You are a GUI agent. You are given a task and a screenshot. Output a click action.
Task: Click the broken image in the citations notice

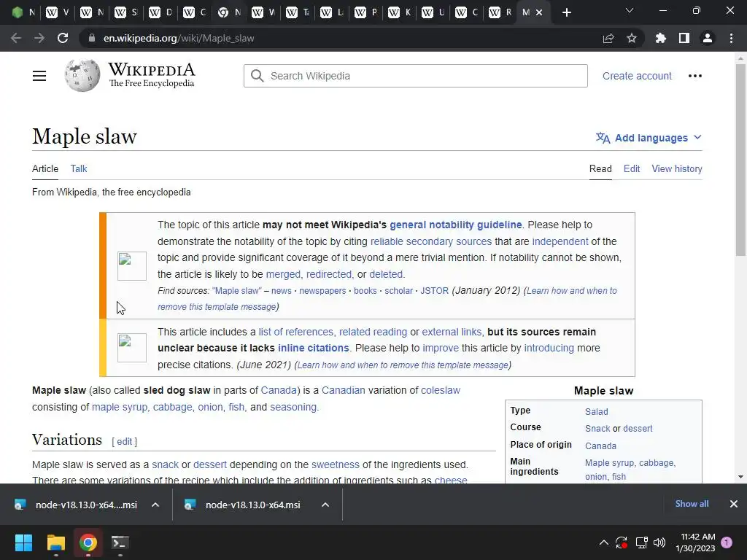point(132,348)
